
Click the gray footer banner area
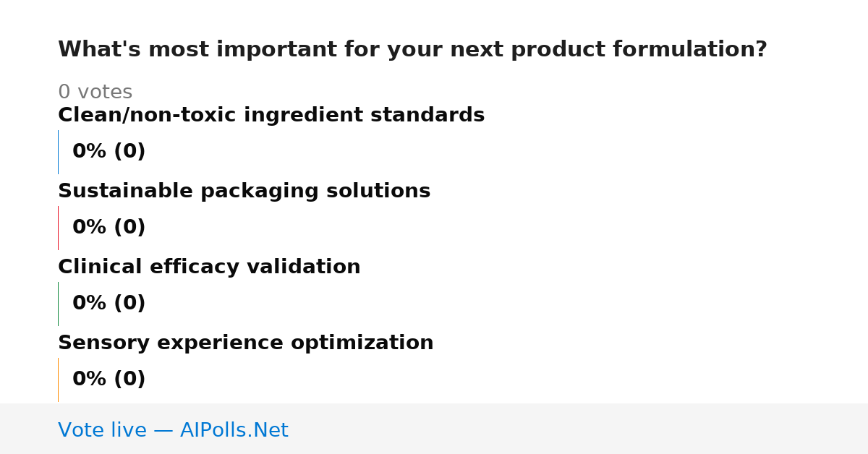pos(434,429)
